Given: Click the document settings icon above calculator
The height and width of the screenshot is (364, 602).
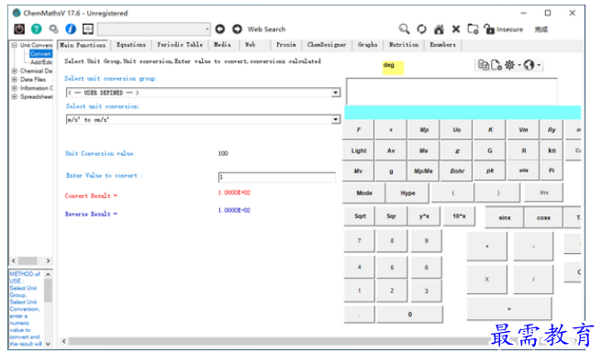Looking at the screenshot, I should click(x=496, y=65).
